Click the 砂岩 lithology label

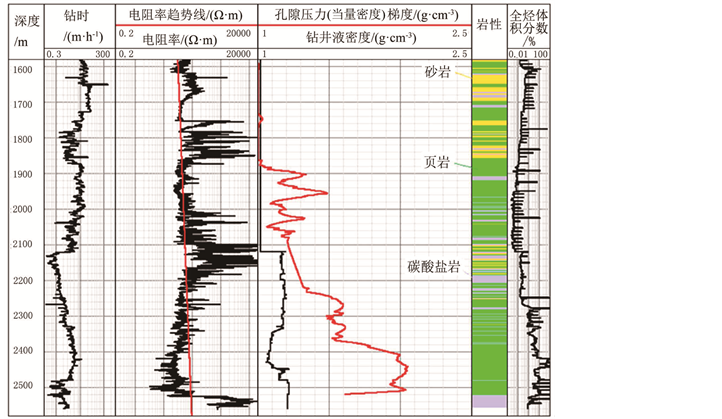coord(438,73)
